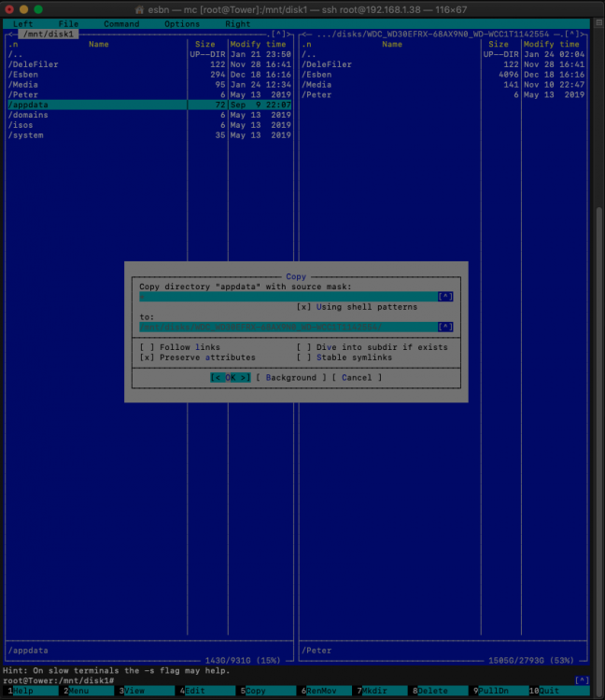Sort left panel by Size header
Screen dimensions: 605x700
(205, 44)
